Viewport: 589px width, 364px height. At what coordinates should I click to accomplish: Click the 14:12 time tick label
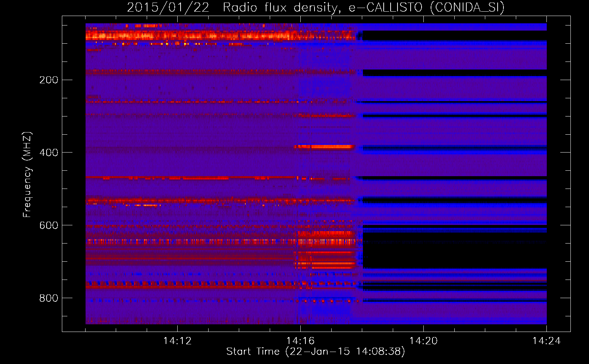point(177,341)
